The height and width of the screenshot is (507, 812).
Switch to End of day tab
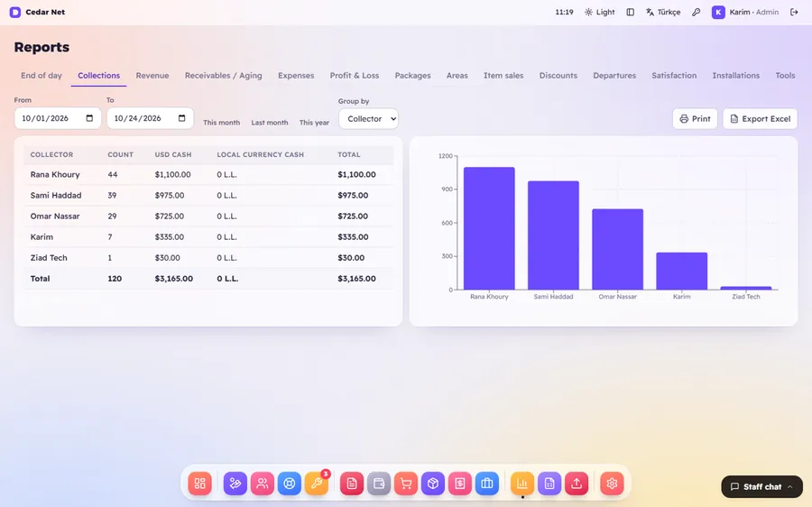42,76
